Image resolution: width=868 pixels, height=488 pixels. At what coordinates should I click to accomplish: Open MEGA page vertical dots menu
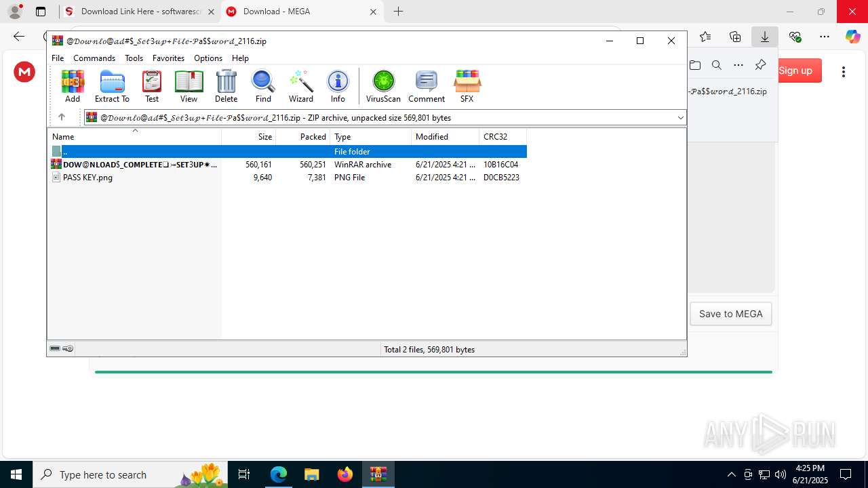(x=844, y=72)
